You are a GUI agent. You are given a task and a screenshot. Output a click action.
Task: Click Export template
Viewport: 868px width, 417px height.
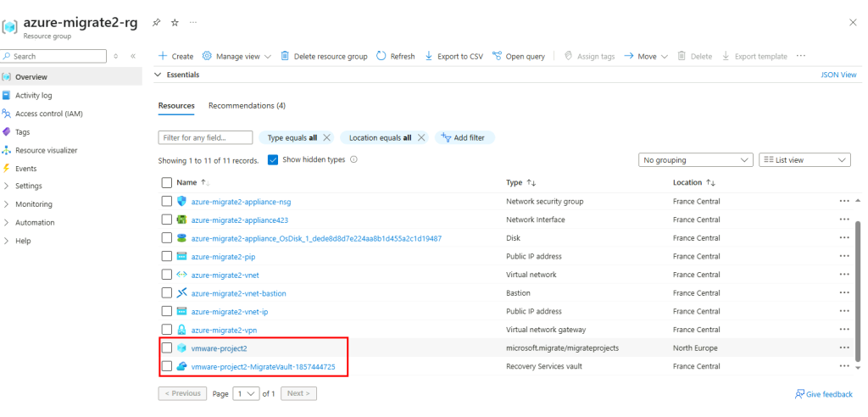[x=754, y=57]
